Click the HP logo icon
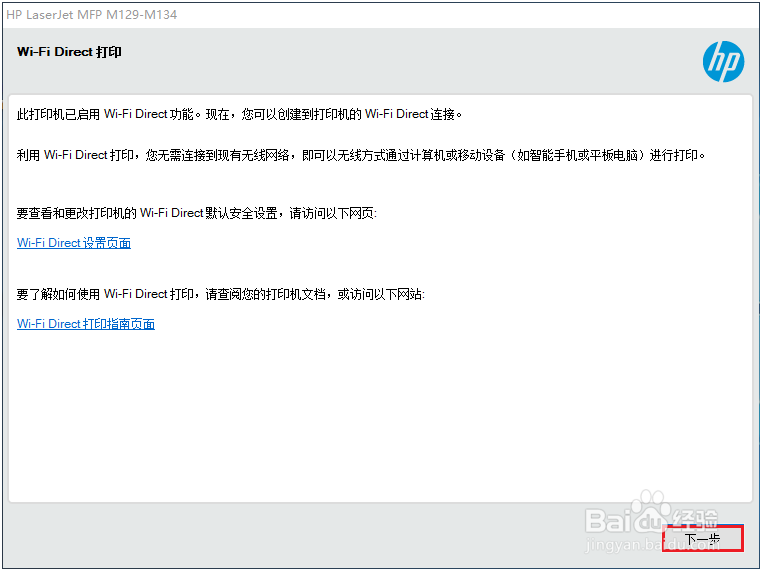The image size is (762, 571). (x=723, y=61)
